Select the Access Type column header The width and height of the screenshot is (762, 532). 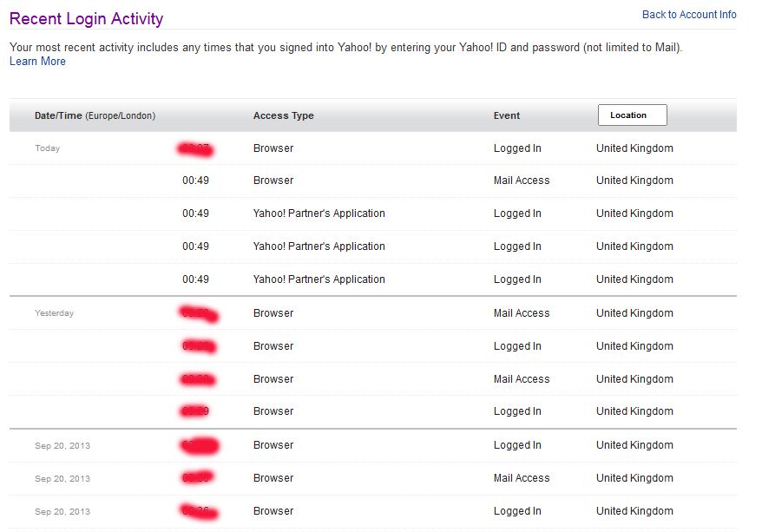283,115
